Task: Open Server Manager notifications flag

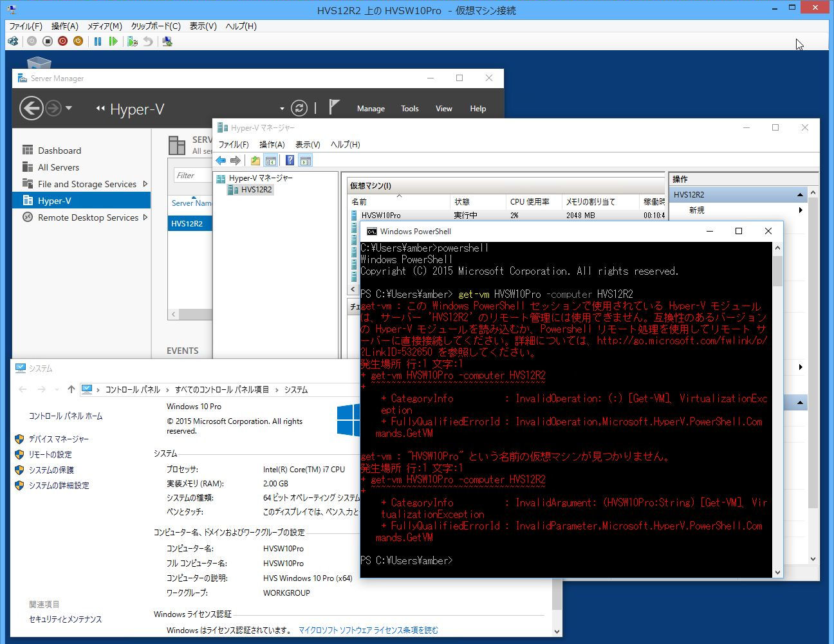Action: pyautogui.click(x=333, y=107)
